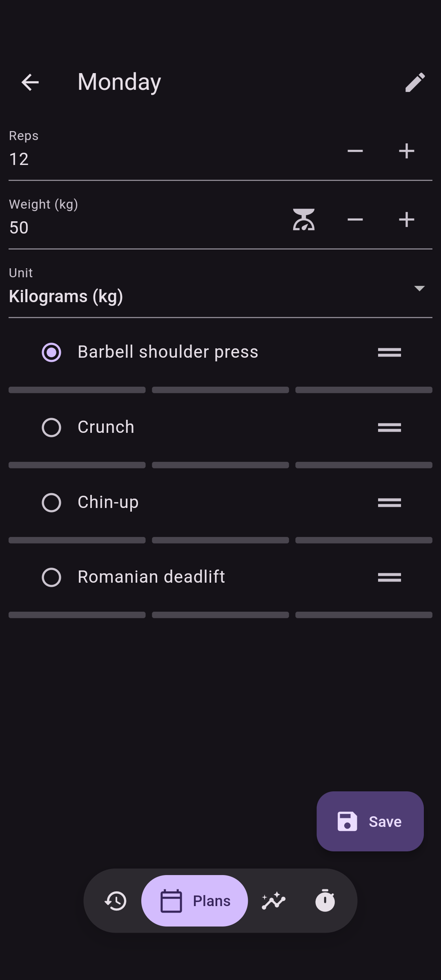Switch to the Plans tab
The width and height of the screenshot is (441, 980).
point(195,901)
